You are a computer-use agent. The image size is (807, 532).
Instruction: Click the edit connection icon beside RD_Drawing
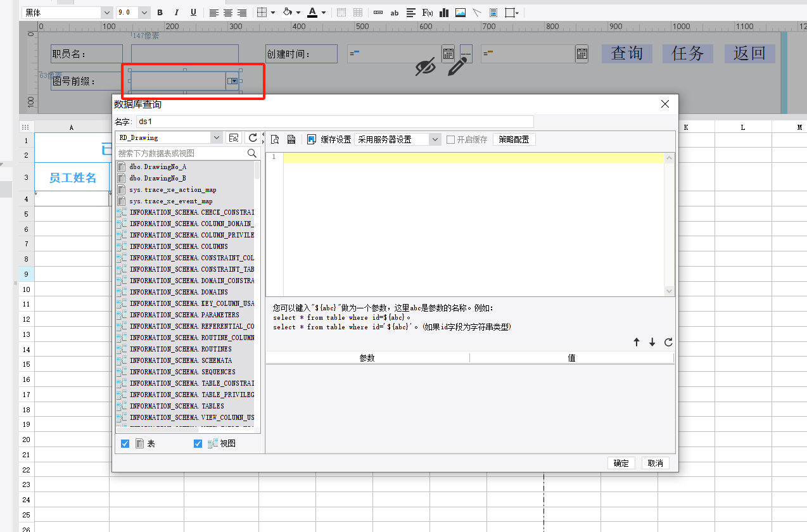[x=234, y=137]
